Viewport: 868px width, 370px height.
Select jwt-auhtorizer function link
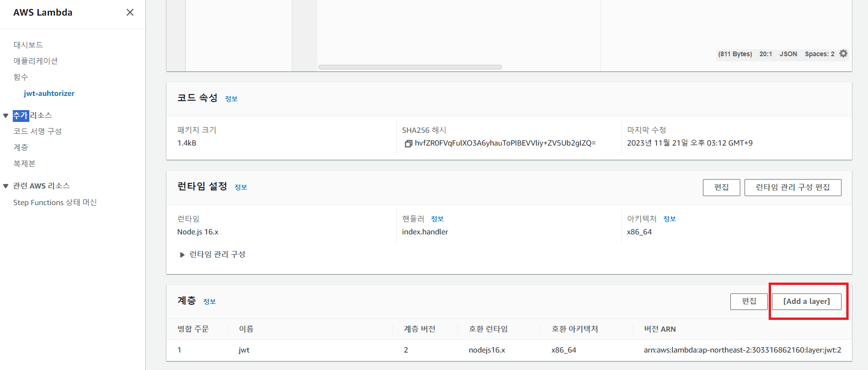(49, 93)
